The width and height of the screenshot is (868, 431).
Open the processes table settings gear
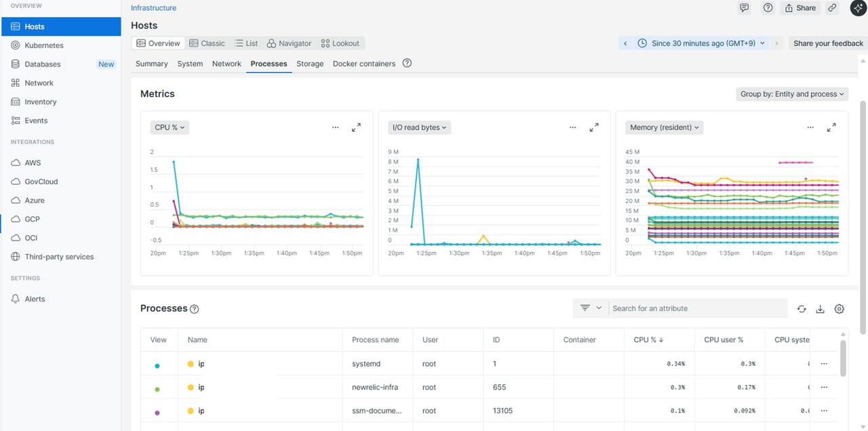click(x=839, y=309)
